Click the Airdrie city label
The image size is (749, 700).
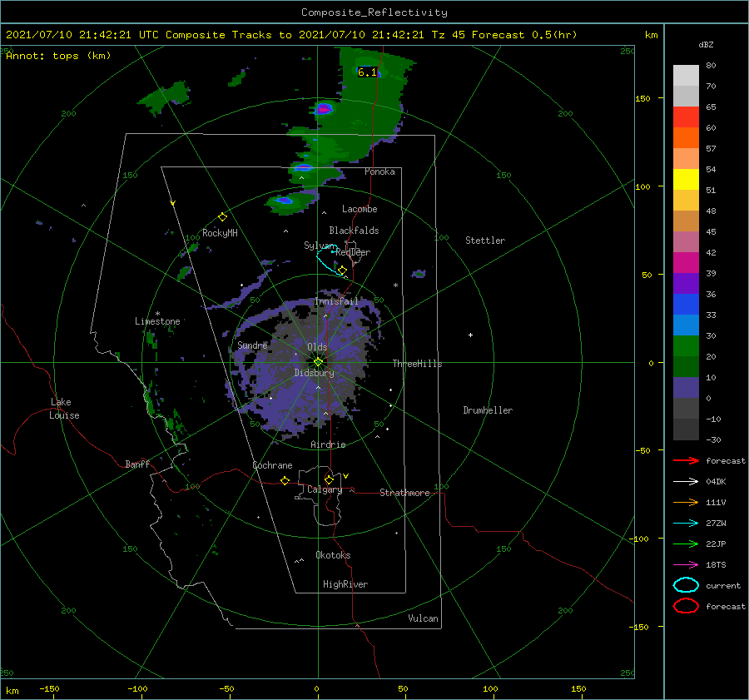click(x=328, y=444)
